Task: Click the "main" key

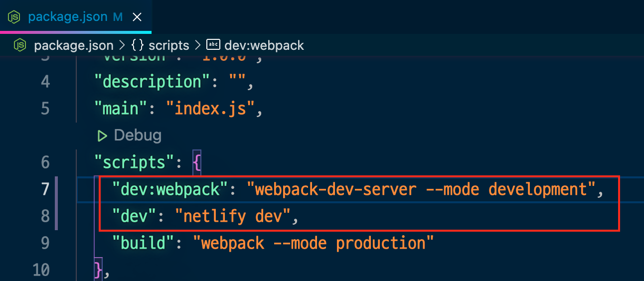Action: coord(121,109)
